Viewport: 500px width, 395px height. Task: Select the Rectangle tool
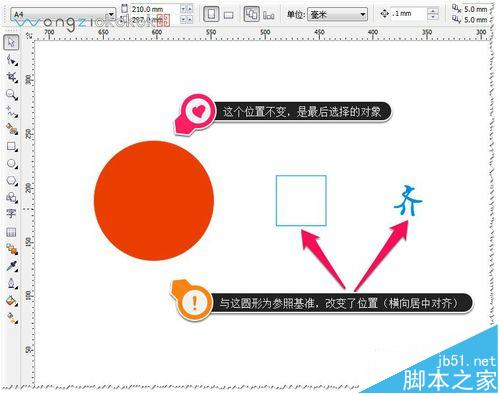(x=12, y=146)
